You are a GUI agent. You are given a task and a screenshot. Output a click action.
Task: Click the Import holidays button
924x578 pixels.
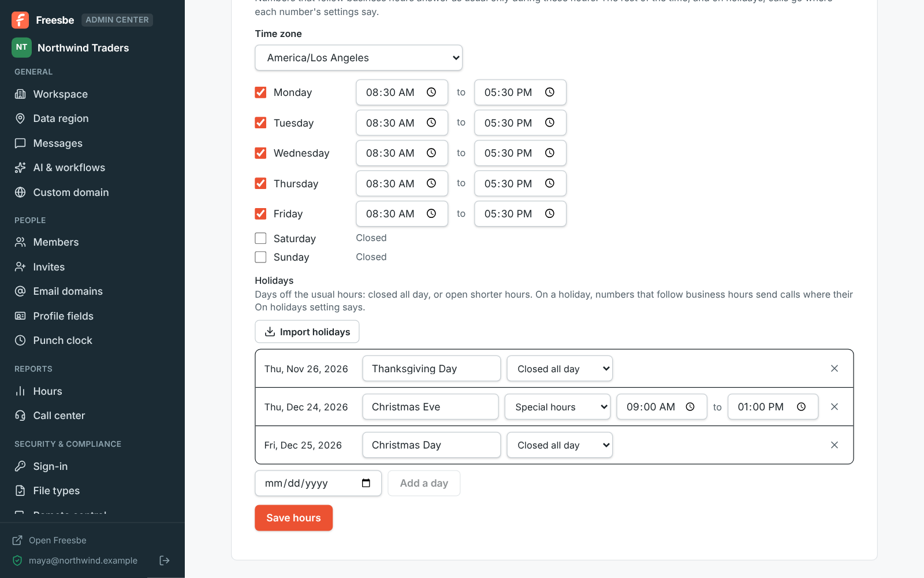coord(307,332)
